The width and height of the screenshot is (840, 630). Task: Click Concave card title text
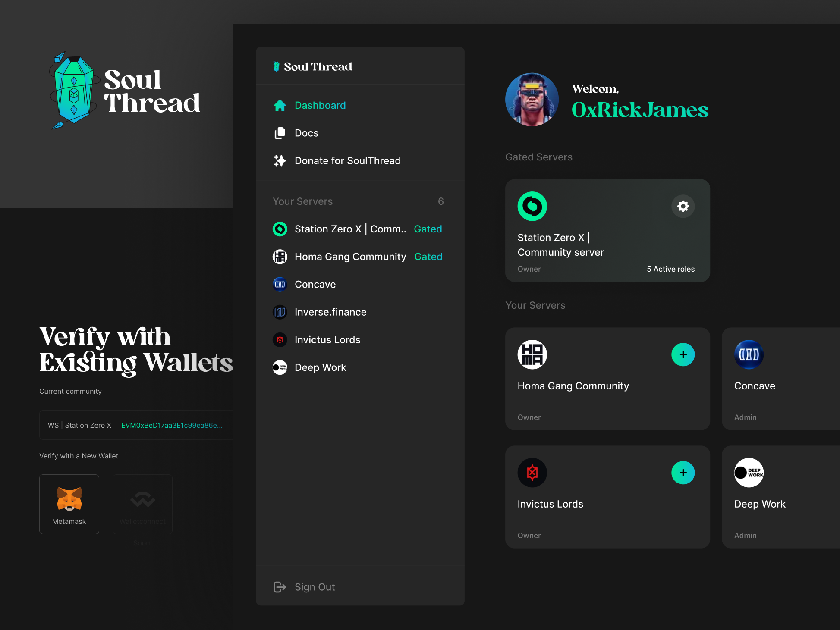point(755,386)
